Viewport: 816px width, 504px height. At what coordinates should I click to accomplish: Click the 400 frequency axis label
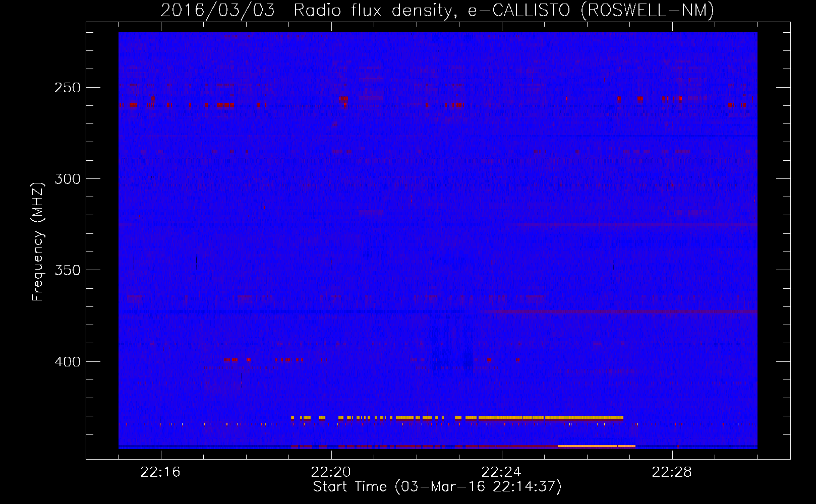coord(68,361)
